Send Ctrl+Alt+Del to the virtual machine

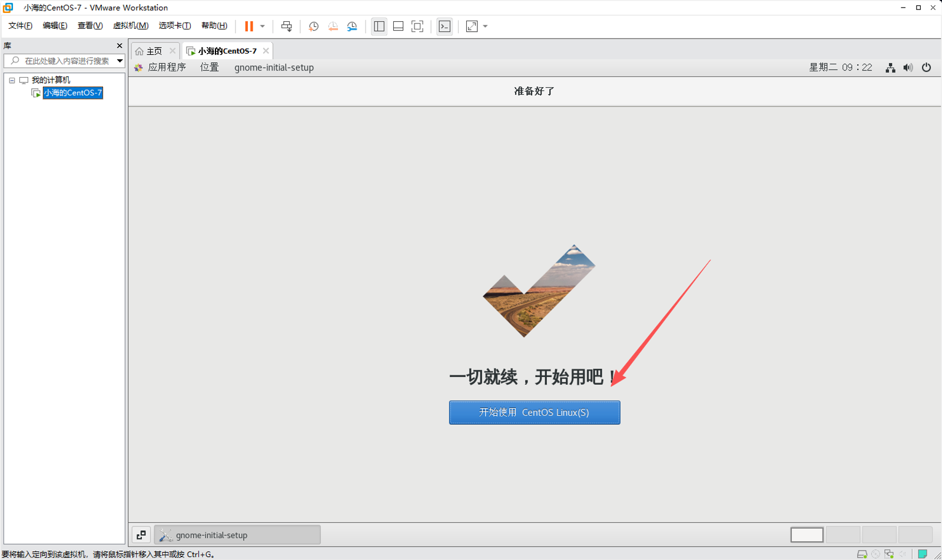[287, 26]
